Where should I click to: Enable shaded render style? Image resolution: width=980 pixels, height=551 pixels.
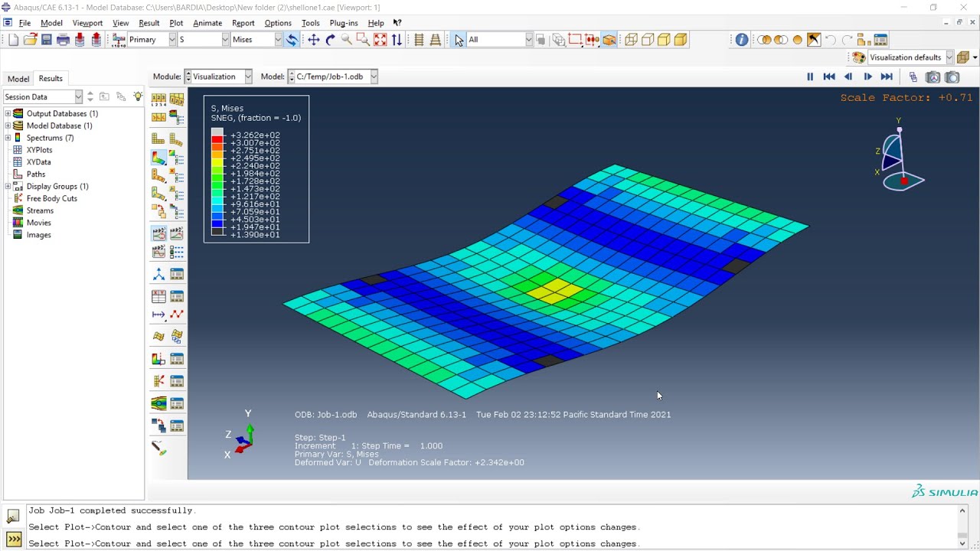pos(681,40)
